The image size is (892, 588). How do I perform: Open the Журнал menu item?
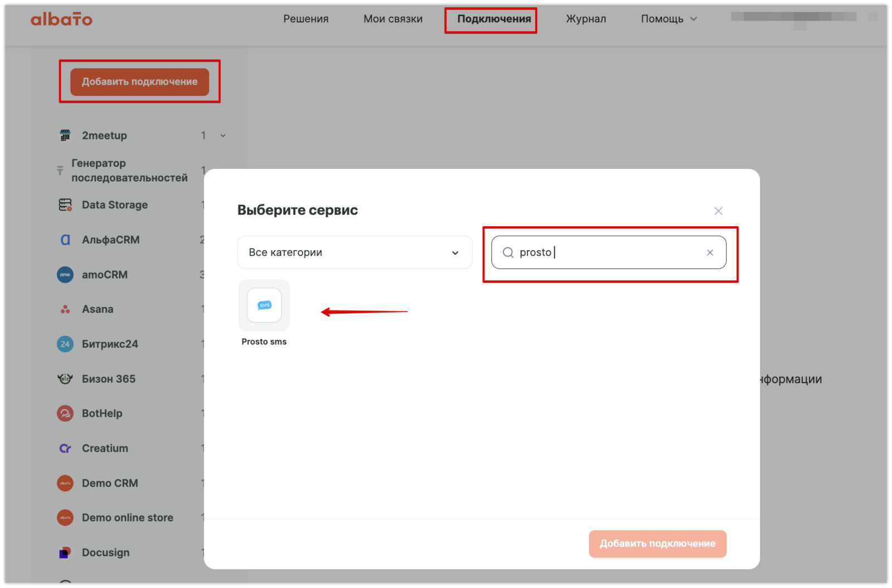point(586,19)
